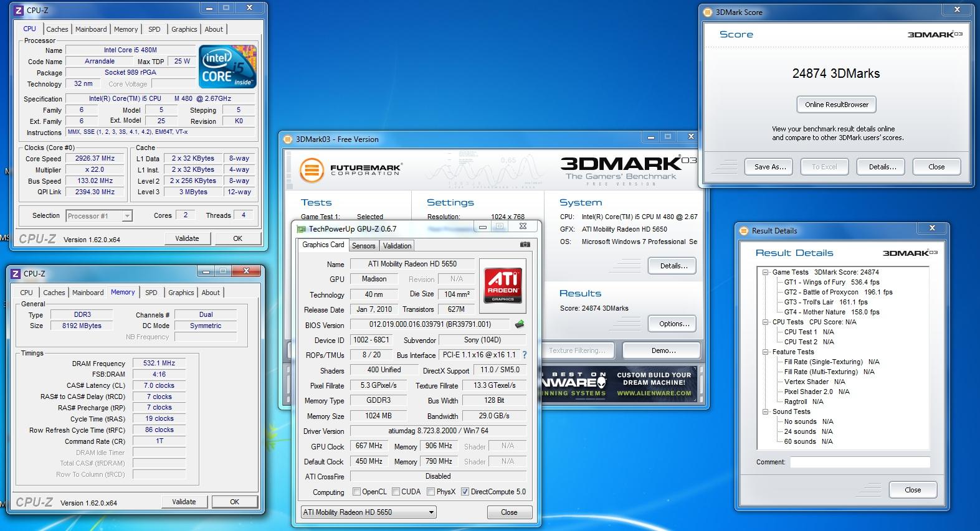Screen dimensions: 980x531
Task: Click the DRAM Frequency 532.1 MHz value
Action: point(159,363)
